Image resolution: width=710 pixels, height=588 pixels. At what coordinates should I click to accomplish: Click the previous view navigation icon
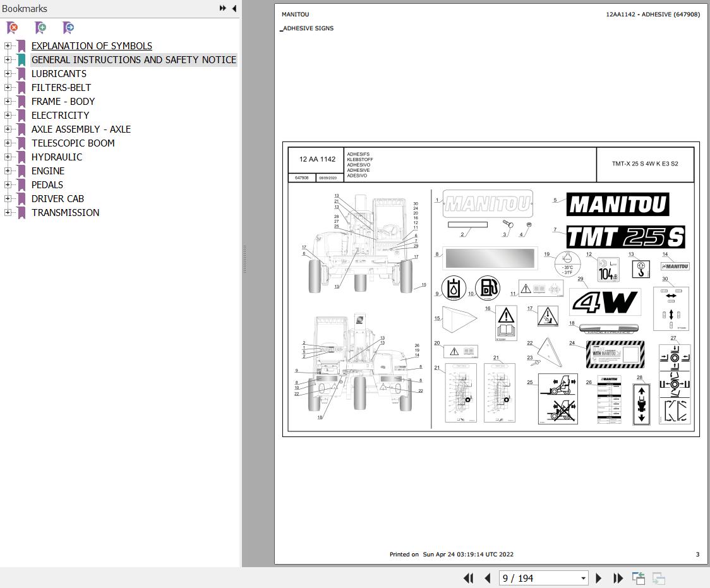[x=639, y=578]
